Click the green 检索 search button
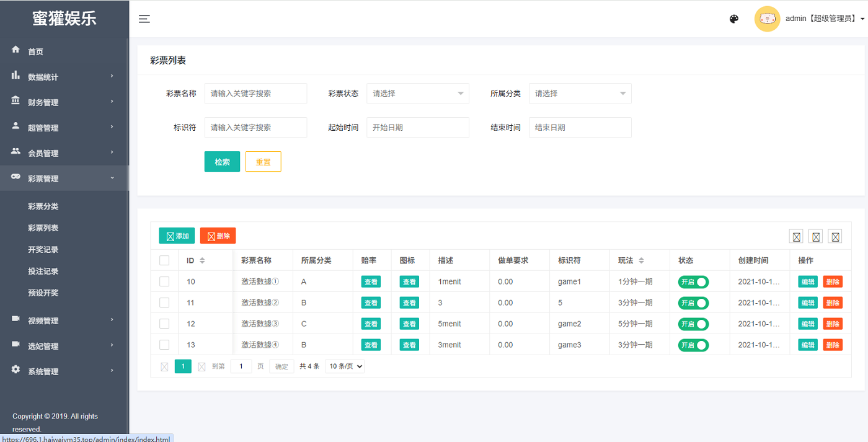Screen dimensions: 868x442 point(222,162)
